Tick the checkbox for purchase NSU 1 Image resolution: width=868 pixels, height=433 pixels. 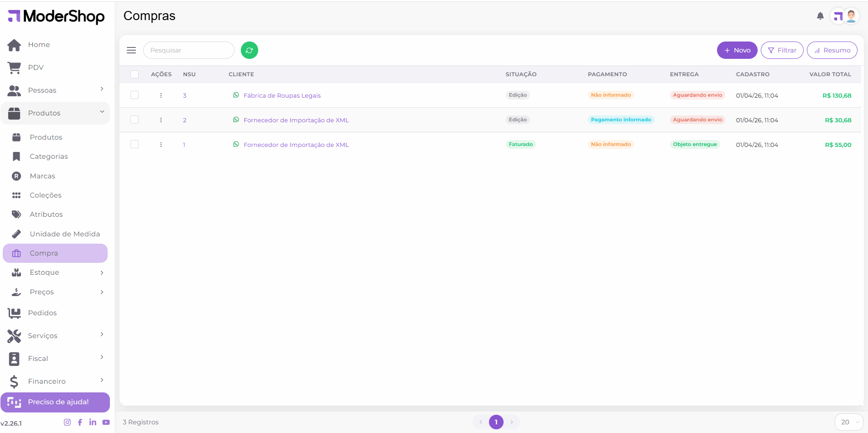[135, 144]
